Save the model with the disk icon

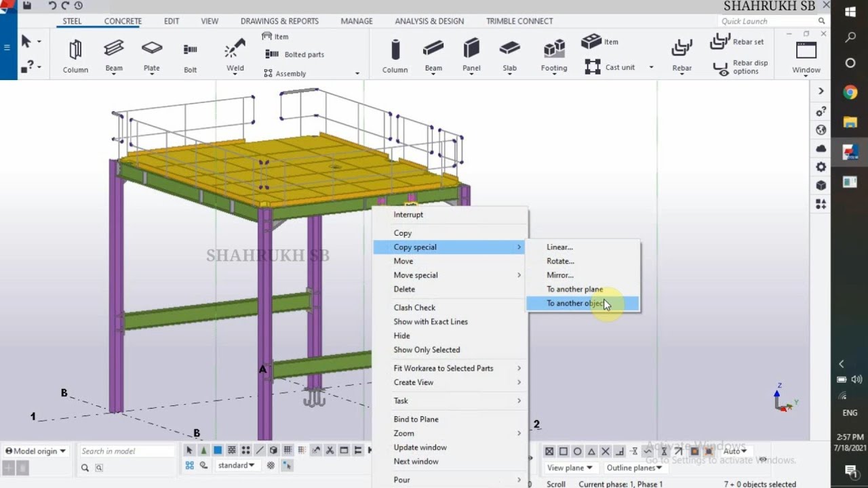coord(27,5)
